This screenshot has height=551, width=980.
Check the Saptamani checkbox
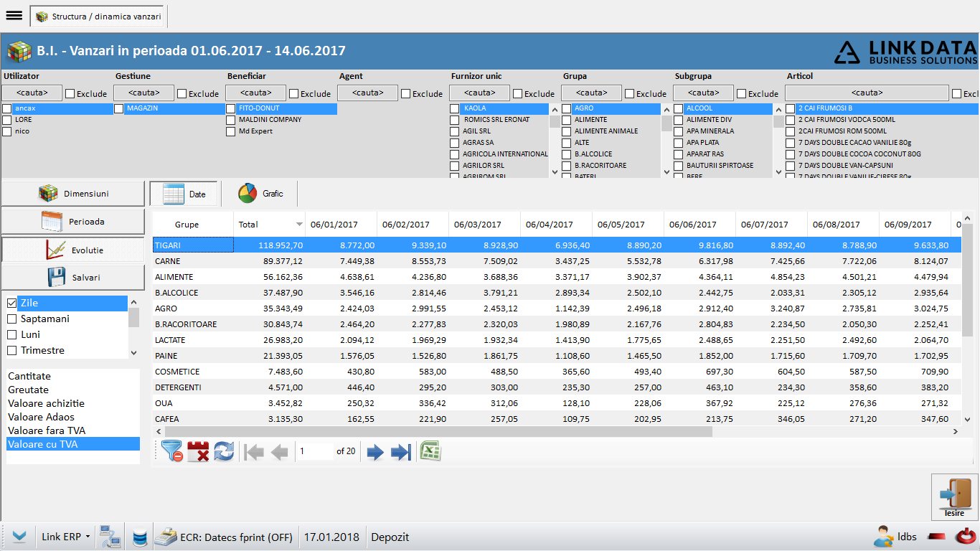click(11, 319)
